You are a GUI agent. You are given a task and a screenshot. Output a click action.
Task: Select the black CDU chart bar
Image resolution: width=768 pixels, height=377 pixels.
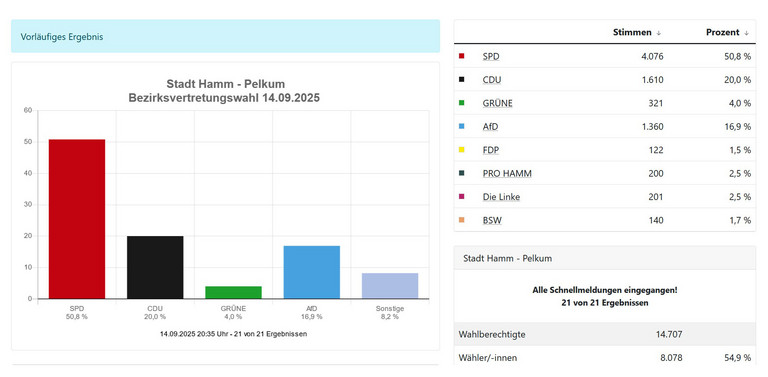pyautogui.click(x=155, y=267)
